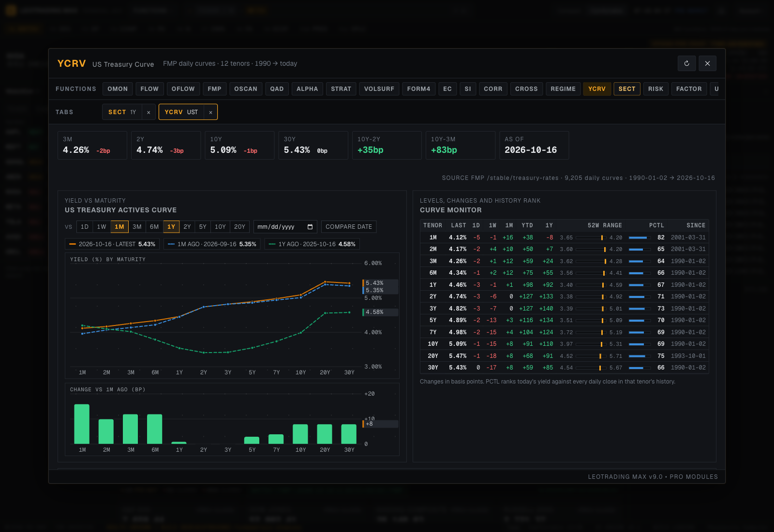Close the YCRV modal window

(707, 63)
